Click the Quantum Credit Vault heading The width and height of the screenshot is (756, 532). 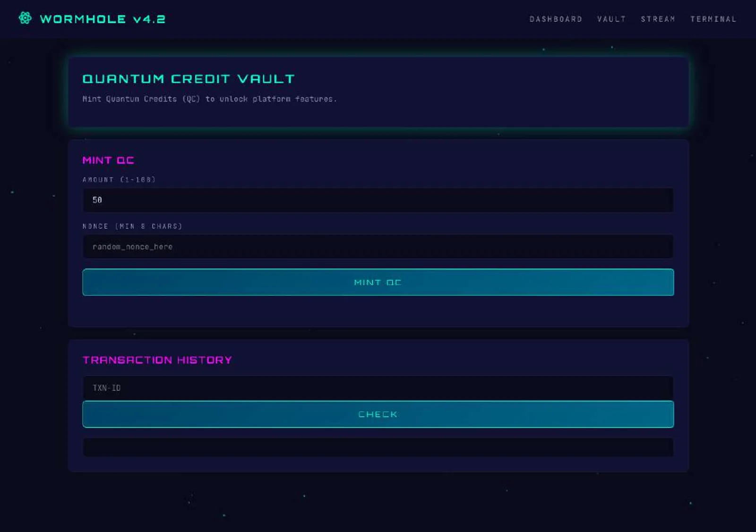[189, 79]
